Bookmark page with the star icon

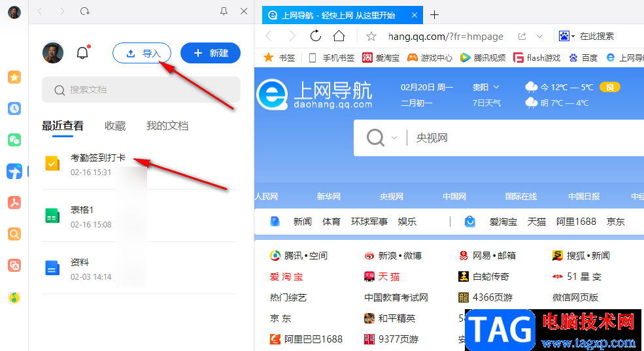(x=371, y=37)
